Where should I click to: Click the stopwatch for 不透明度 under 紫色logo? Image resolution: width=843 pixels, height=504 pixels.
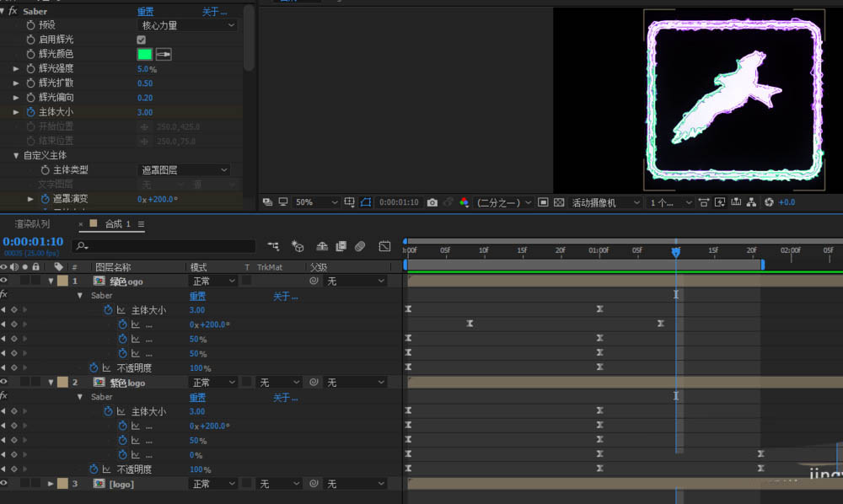pyautogui.click(x=94, y=469)
